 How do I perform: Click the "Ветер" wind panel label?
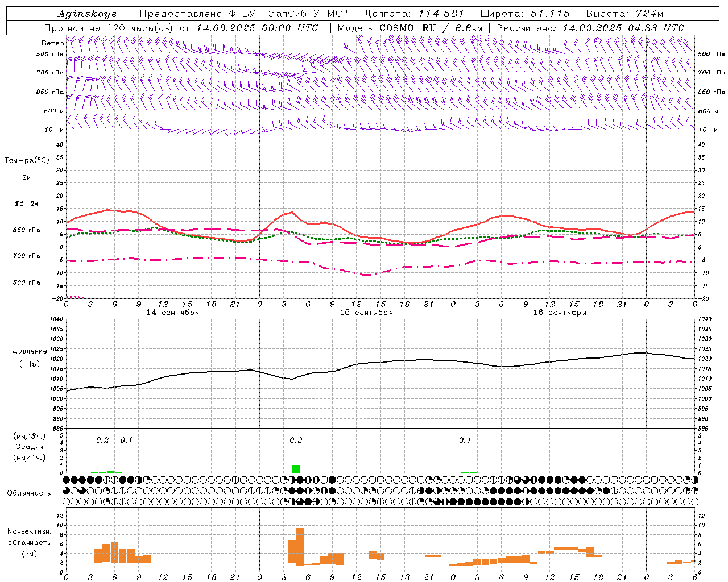(x=52, y=43)
